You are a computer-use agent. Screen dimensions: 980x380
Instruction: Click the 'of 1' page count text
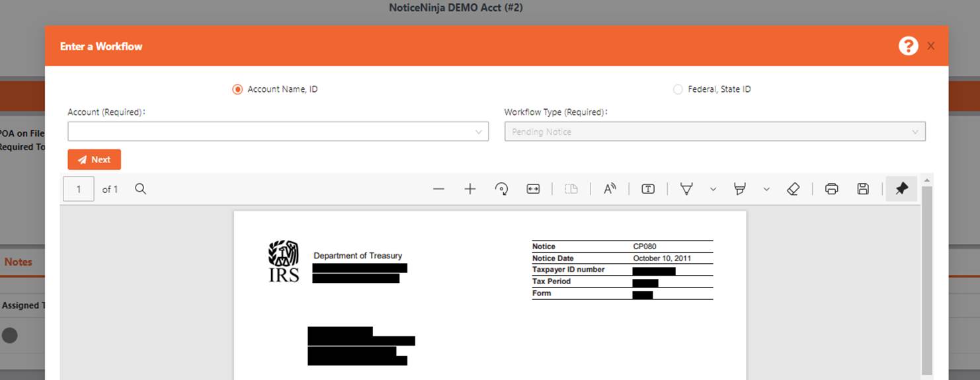[110, 189]
